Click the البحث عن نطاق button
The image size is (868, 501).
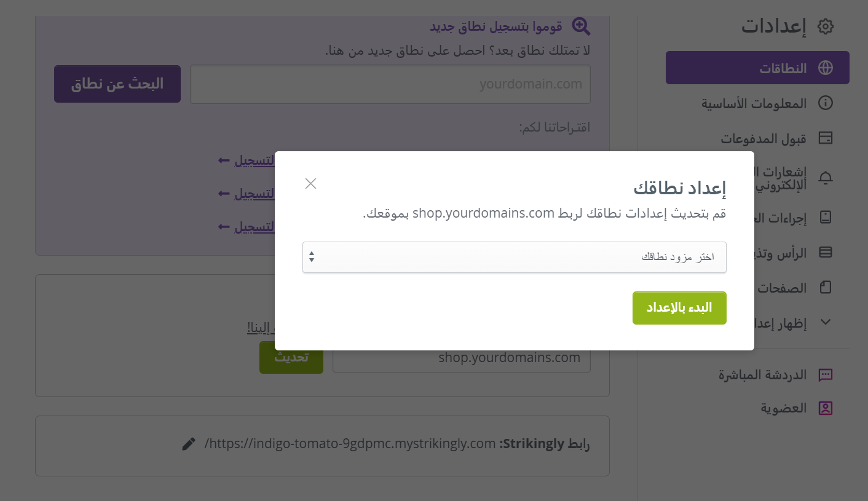(117, 84)
